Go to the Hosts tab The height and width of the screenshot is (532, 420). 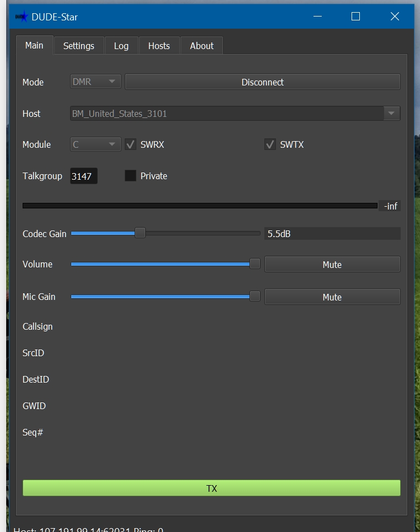pos(159,46)
